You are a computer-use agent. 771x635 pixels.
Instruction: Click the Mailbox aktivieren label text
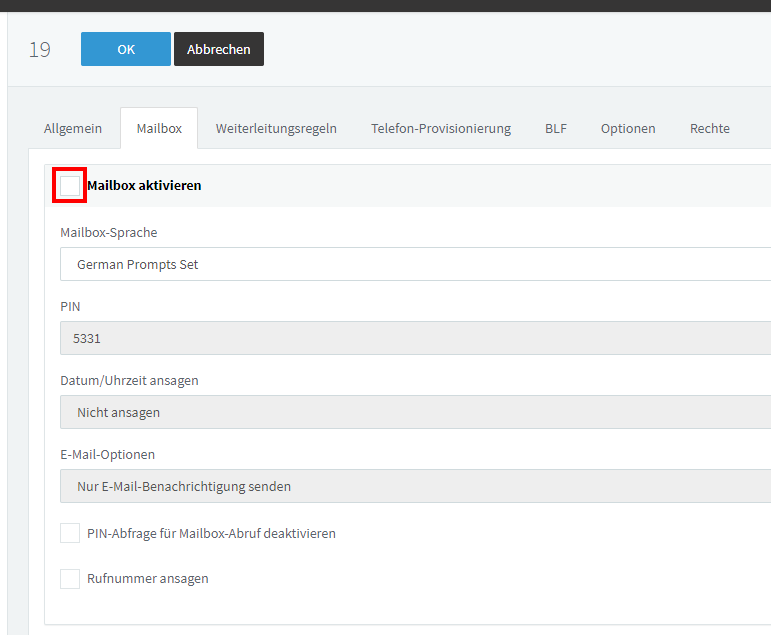(x=144, y=185)
